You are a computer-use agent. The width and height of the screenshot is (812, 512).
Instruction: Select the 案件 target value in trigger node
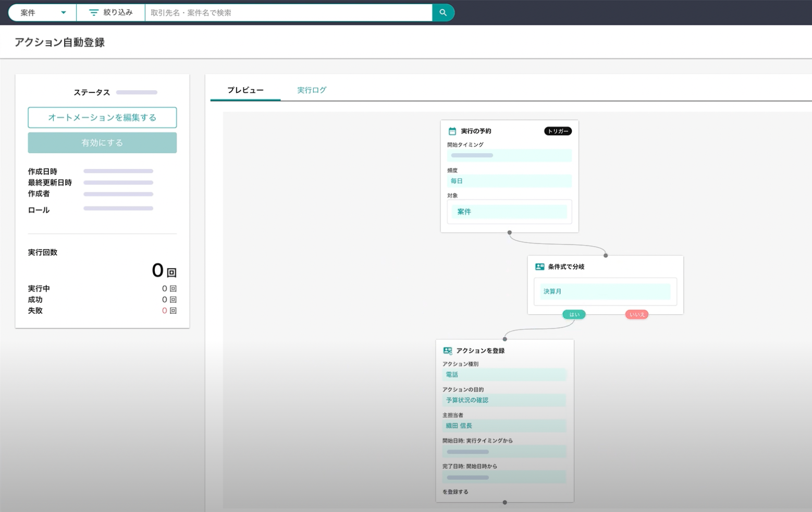click(x=509, y=212)
